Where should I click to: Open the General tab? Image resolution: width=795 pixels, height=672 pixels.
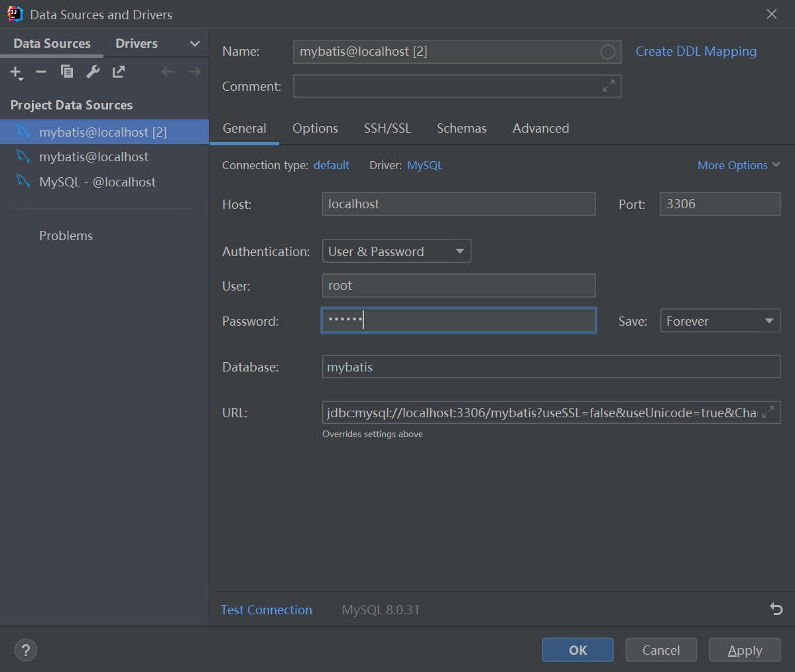pos(245,128)
